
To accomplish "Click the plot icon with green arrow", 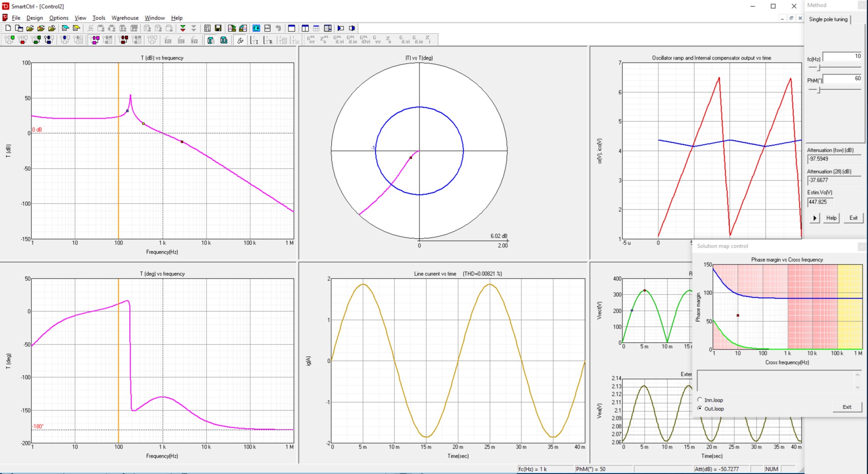I will (232, 28).
